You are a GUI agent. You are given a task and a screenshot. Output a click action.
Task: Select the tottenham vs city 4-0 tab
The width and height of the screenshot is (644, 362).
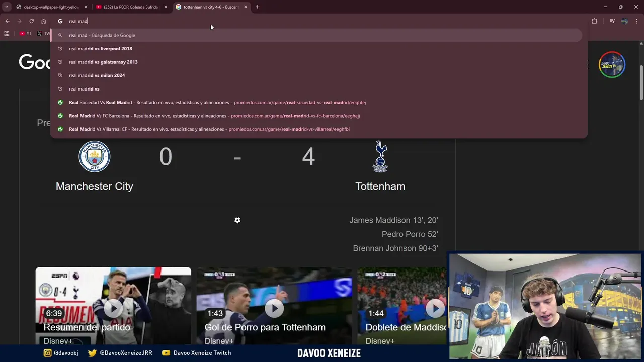[x=211, y=7]
